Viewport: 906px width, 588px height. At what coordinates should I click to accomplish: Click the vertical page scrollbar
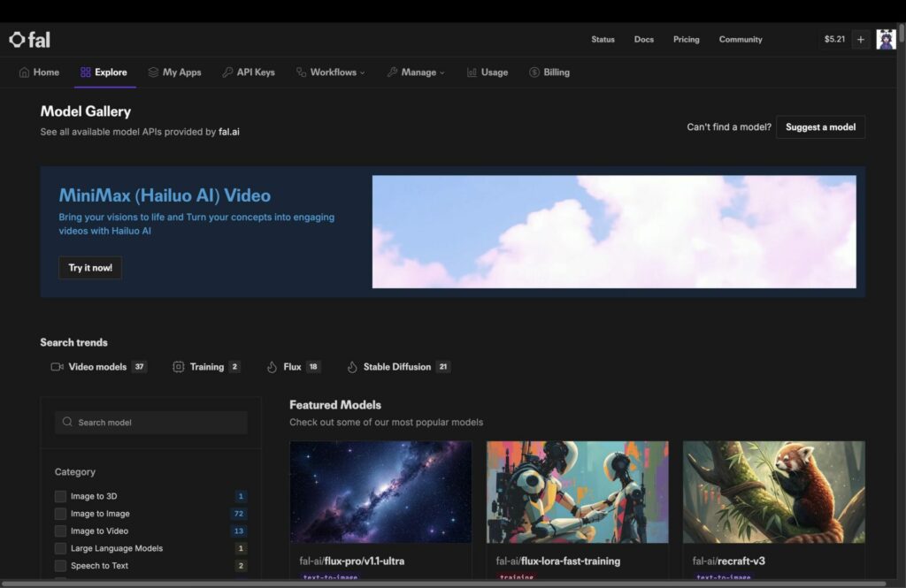click(x=901, y=265)
